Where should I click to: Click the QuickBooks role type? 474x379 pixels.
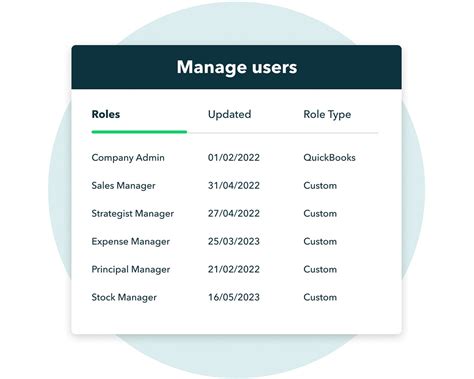(x=329, y=157)
